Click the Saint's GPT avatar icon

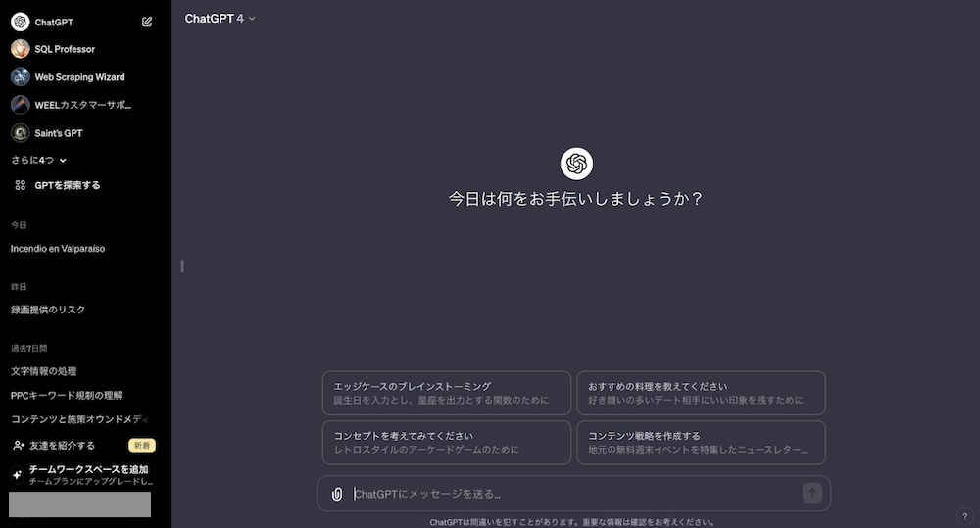pyautogui.click(x=20, y=133)
